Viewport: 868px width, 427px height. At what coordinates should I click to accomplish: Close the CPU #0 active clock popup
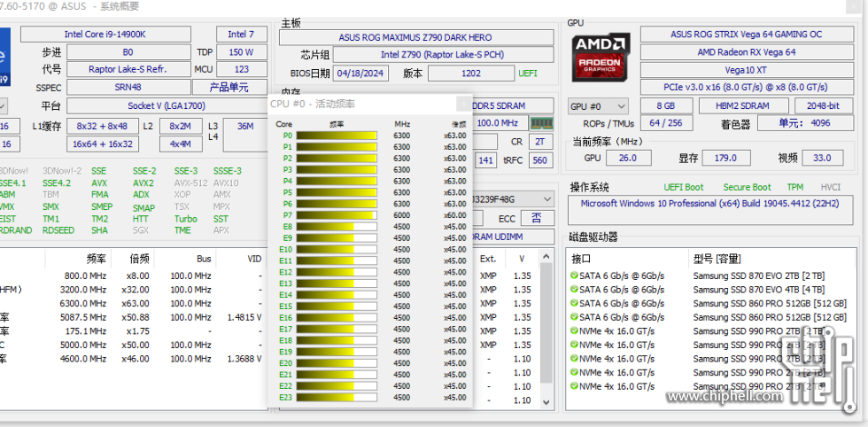pos(464,104)
